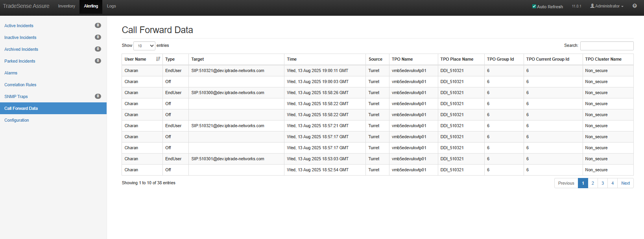The width and height of the screenshot is (644, 239).
Task: Go to pagination page 1
Action: click(x=583, y=183)
